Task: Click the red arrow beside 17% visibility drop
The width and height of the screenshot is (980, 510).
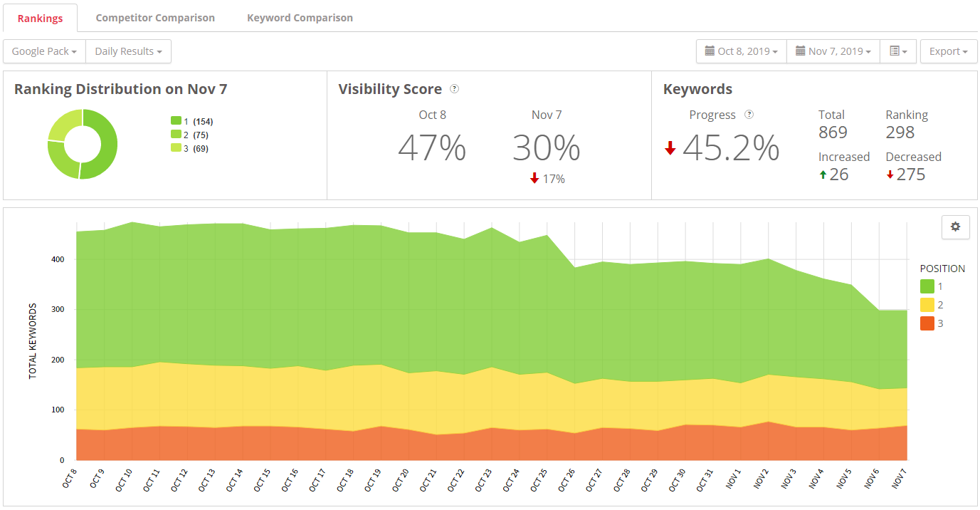Action: 534,179
